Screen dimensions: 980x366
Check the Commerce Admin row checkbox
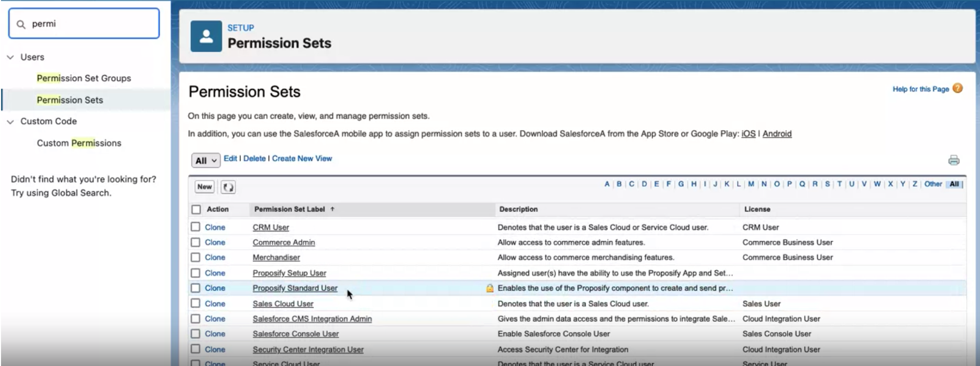pyautogui.click(x=195, y=242)
